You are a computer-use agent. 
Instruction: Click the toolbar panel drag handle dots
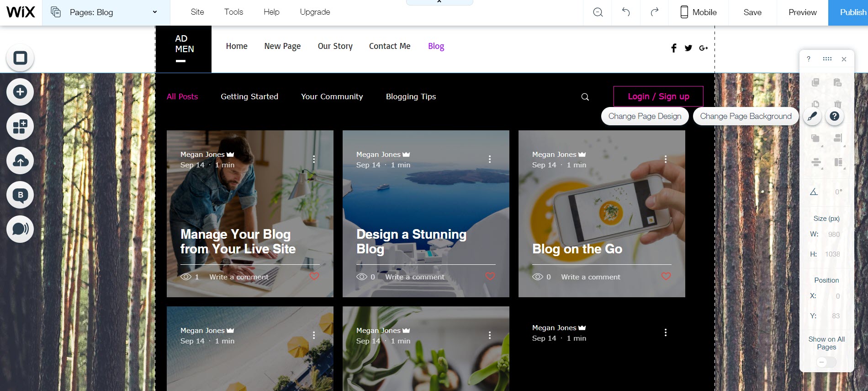tap(827, 59)
